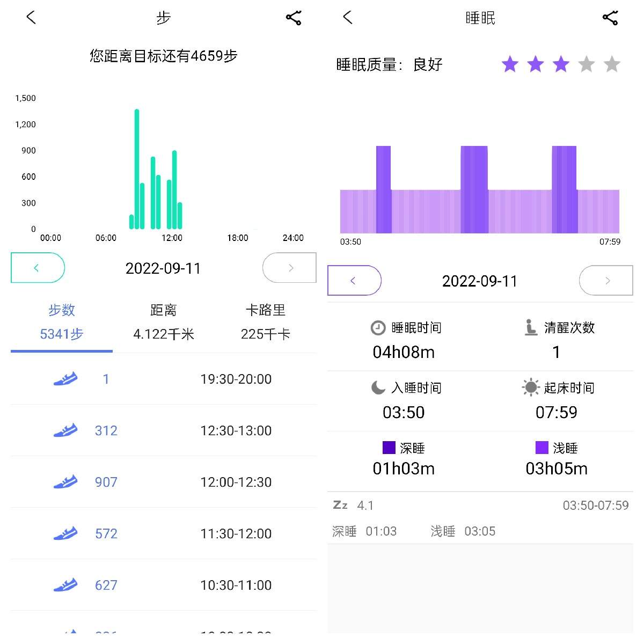Select the 步数 steps tab
The height and width of the screenshot is (644, 644).
click(62, 322)
